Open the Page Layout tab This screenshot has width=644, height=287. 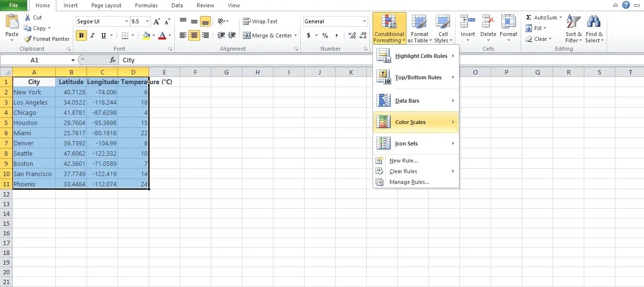point(106,6)
